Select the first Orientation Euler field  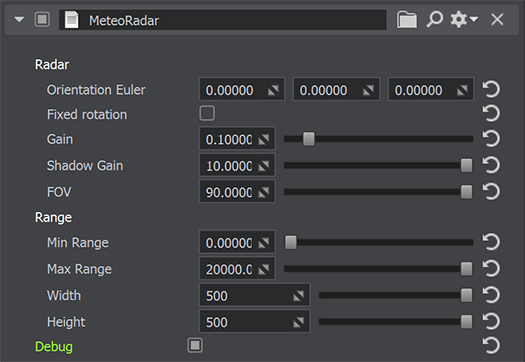point(242,89)
